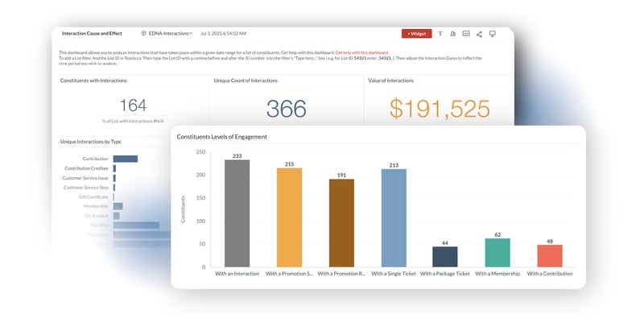
Task: Select the Constituents with Interactions widget title
Action: pos(93,81)
